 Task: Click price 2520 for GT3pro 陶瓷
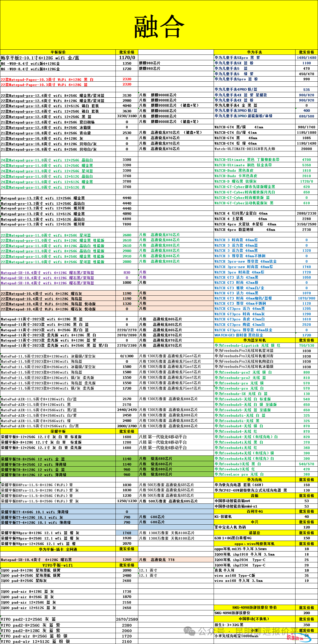307,325
